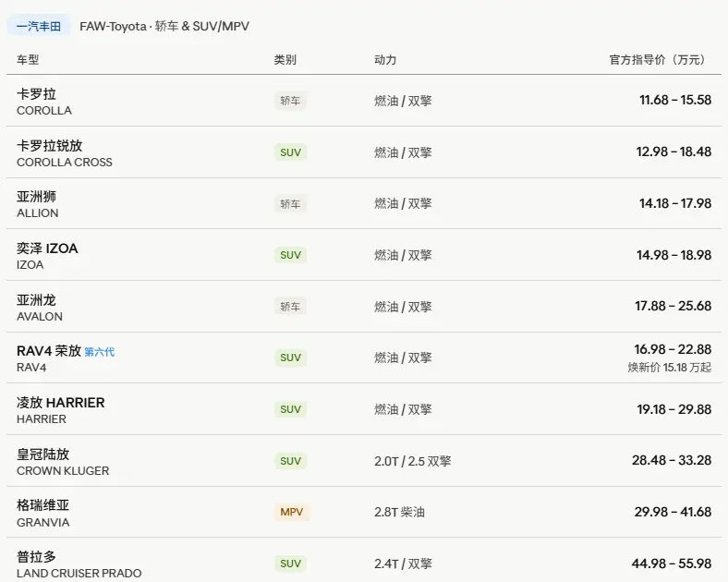Select the 2.0T / 2.5 双擎 powertrain cell
Viewport: 728px width, 582px height.
(413, 461)
